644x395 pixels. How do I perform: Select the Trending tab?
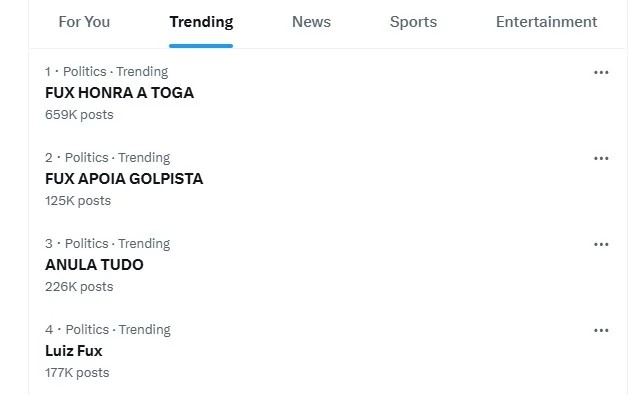(201, 22)
